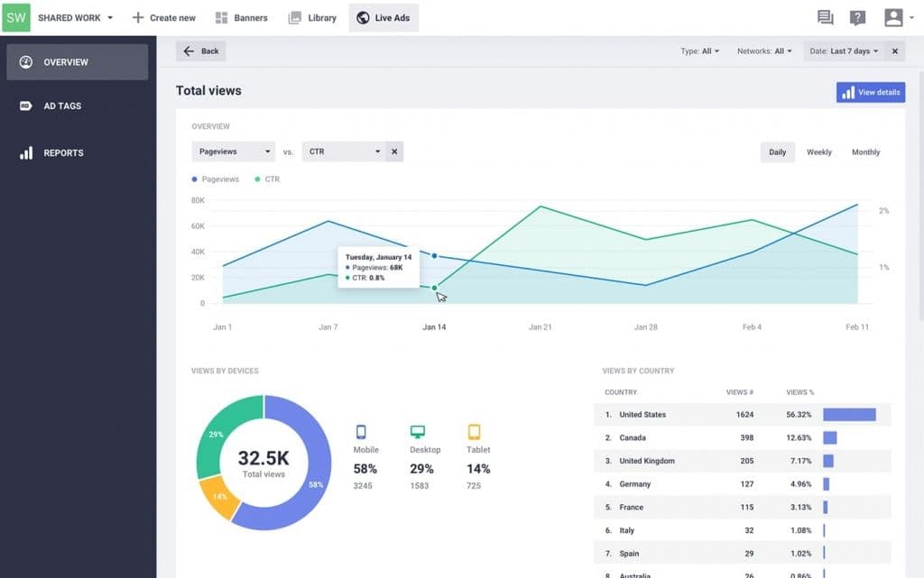Click the green SW workspace logo

click(x=16, y=17)
